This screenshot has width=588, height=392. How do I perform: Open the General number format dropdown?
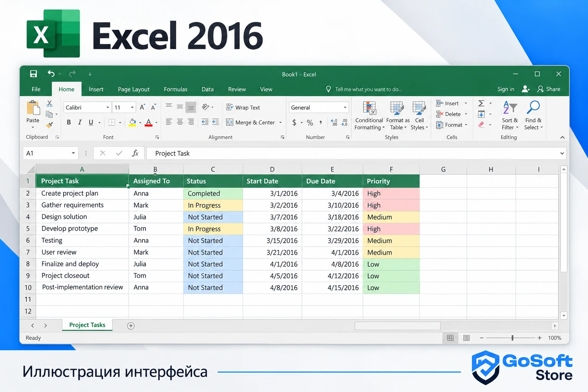pos(345,108)
